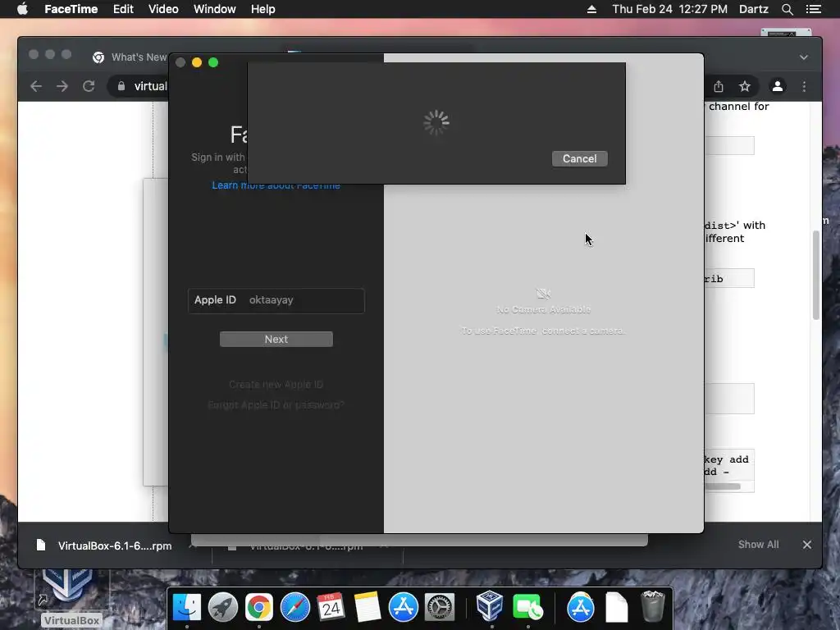The image size is (840, 630).
Task: Open Safari from the Dock
Action: (x=295, y=608)
